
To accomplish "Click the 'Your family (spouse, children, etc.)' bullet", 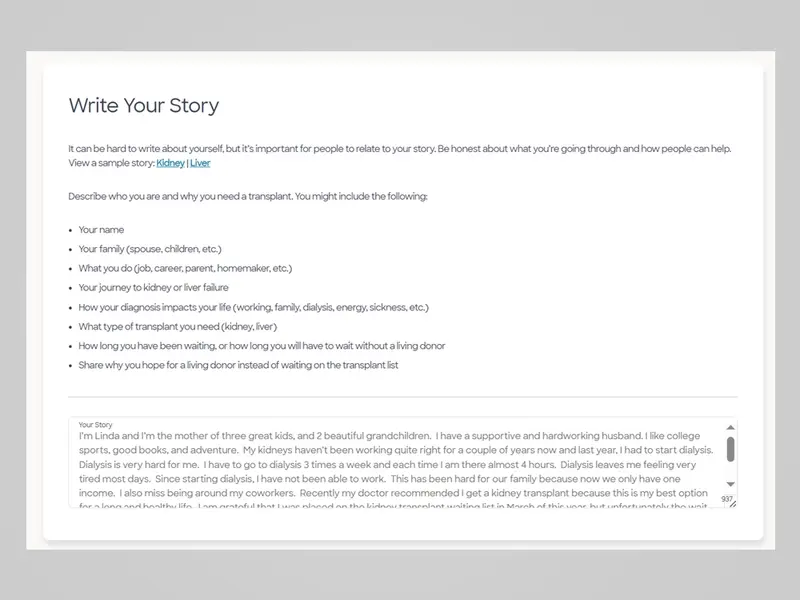I will click(150, 249).
